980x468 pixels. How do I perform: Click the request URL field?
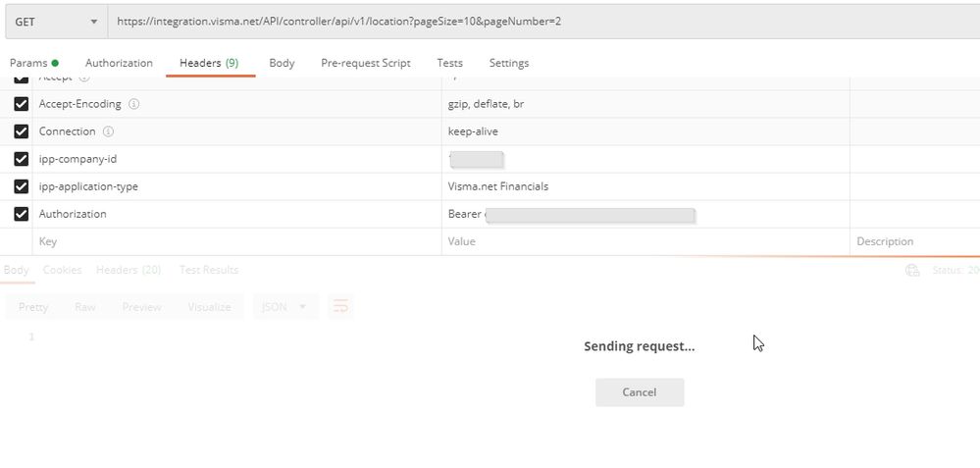pos(543,22)
